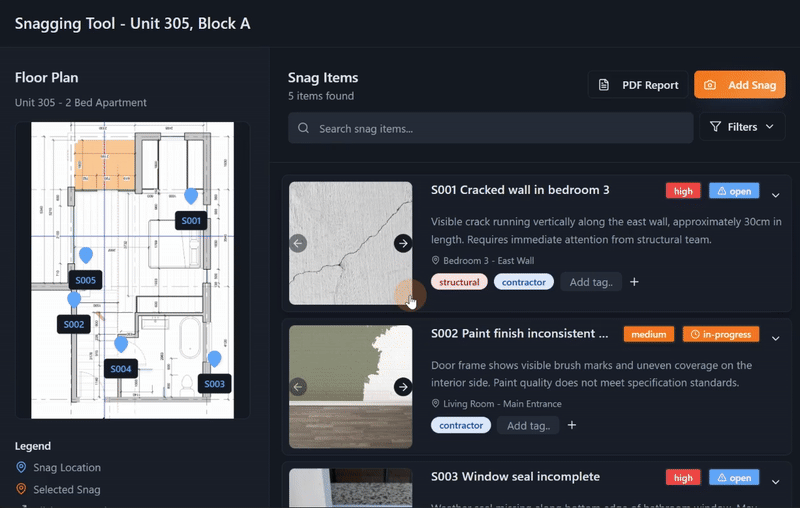Click the Bedroom 3 - East Wall location text
This screenshot has width=800, height=508.
pos(488,261)
